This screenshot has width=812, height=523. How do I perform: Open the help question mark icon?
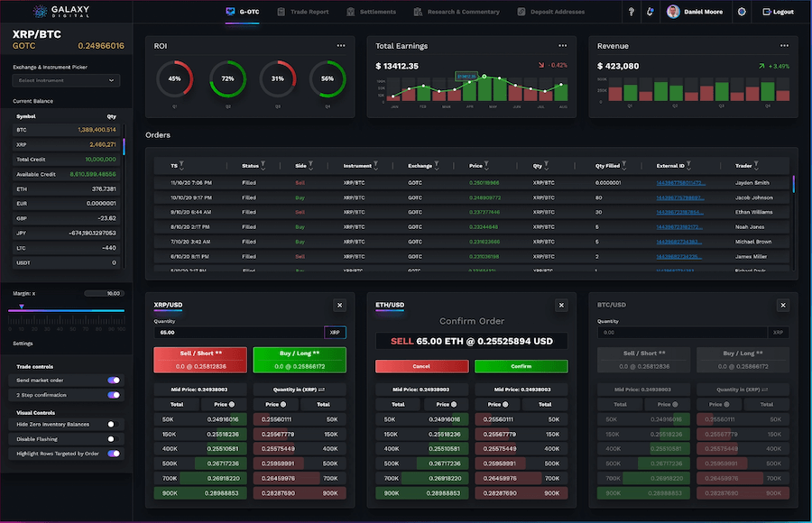(631, 12)
